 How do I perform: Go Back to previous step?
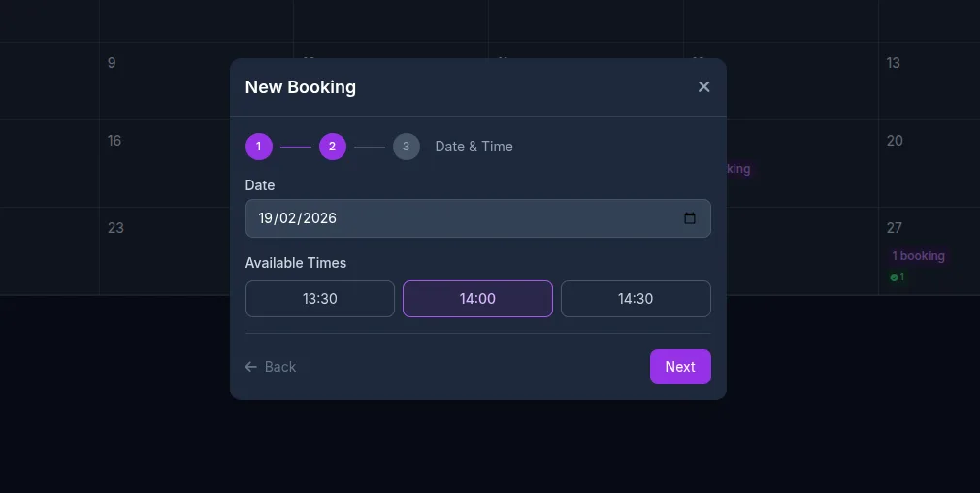[271, 367]
